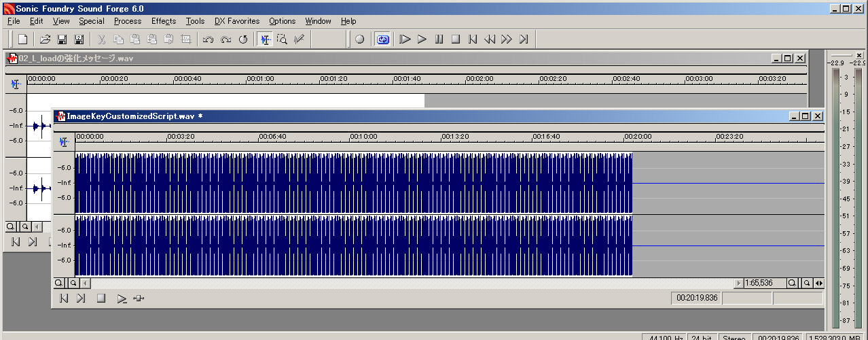Click the Undo arrow in main toolbar
The height and width of the screenshot is (340, 868).
pyautogui.click(x=209, y=39)
